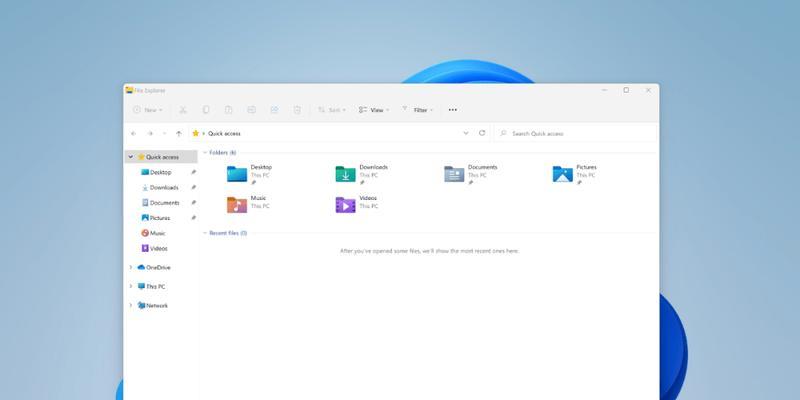Go back with the left arrow

(134, 133)
